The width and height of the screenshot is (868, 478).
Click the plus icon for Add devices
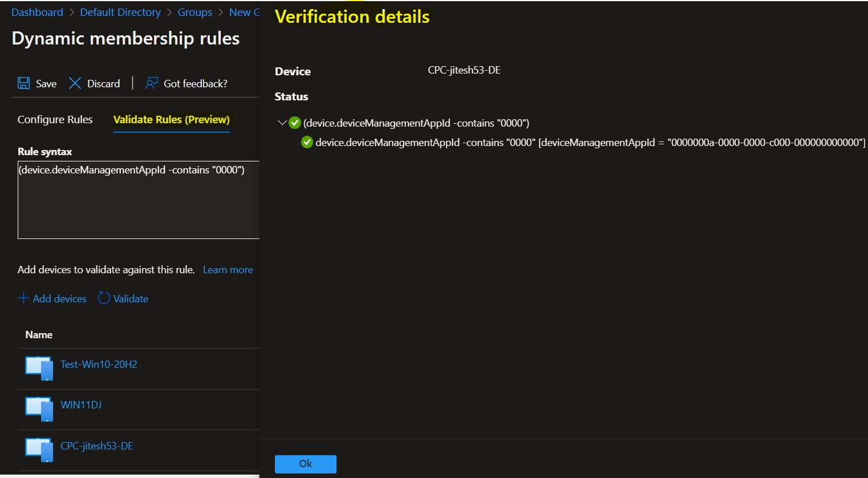tap(23, 298)
